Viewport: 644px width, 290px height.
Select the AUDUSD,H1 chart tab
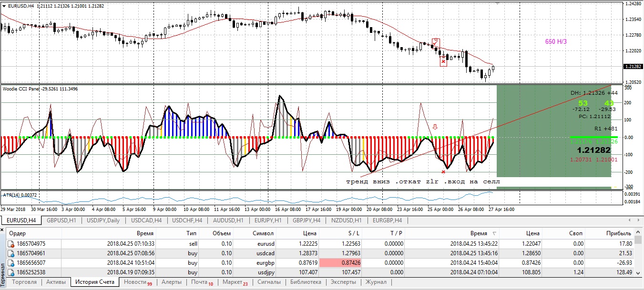pos(228,220)
